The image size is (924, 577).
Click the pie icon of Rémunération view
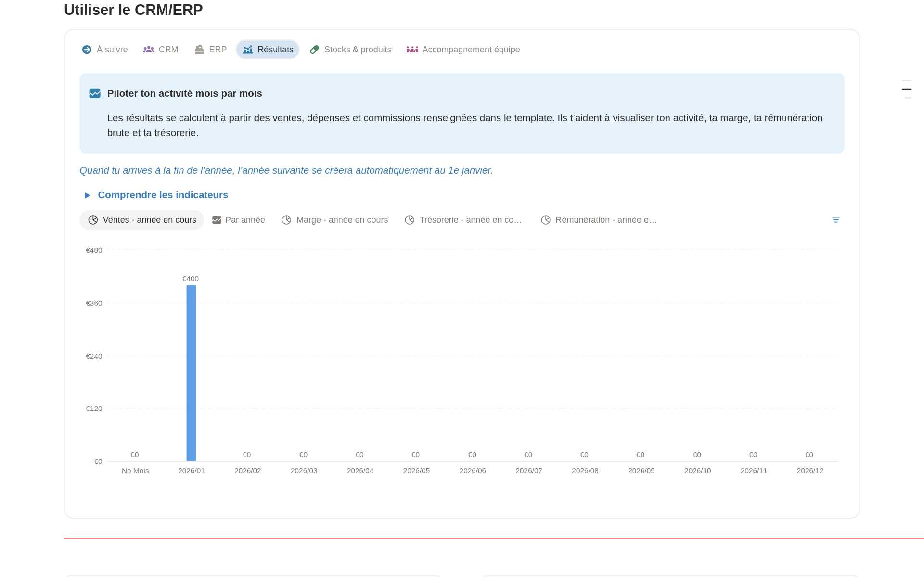point(546,220)
